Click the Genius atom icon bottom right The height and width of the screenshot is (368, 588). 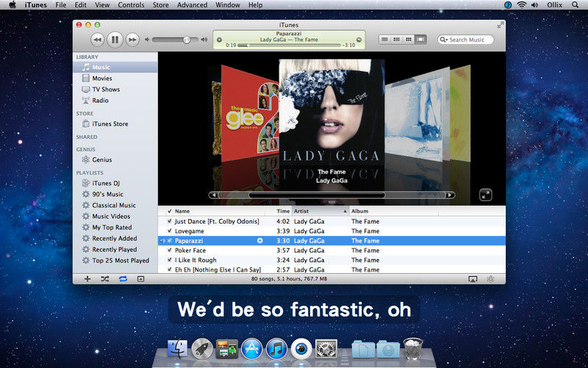(x=490, y=279)
